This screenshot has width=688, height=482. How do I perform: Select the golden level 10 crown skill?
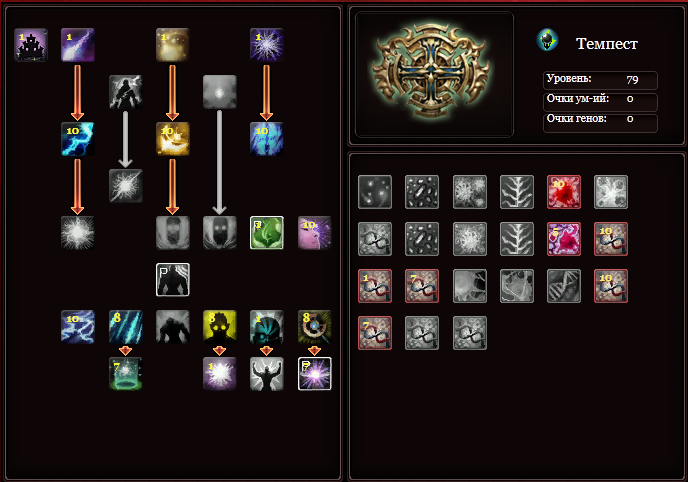(x=173, y=139)
